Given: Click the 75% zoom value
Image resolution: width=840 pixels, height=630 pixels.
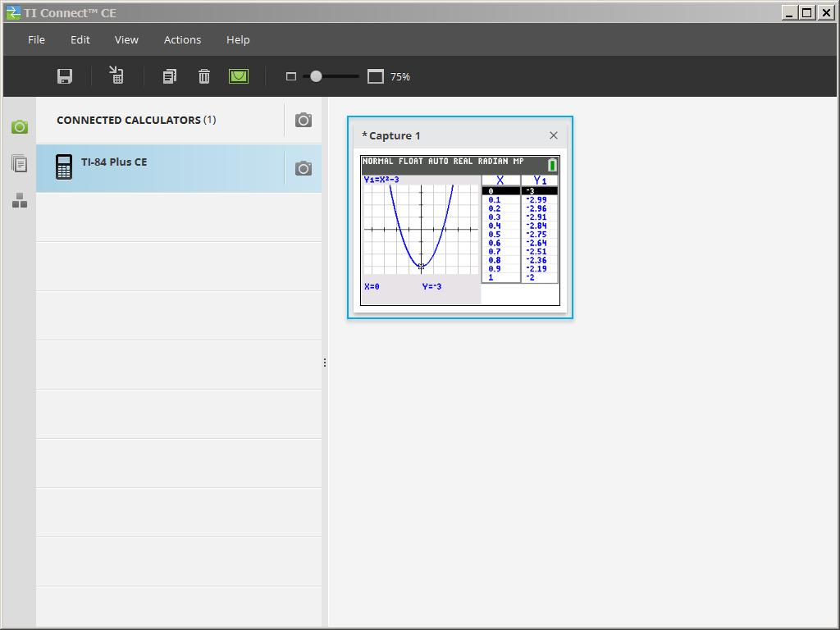Looking at the screenshot, I should tap(400, 76).
